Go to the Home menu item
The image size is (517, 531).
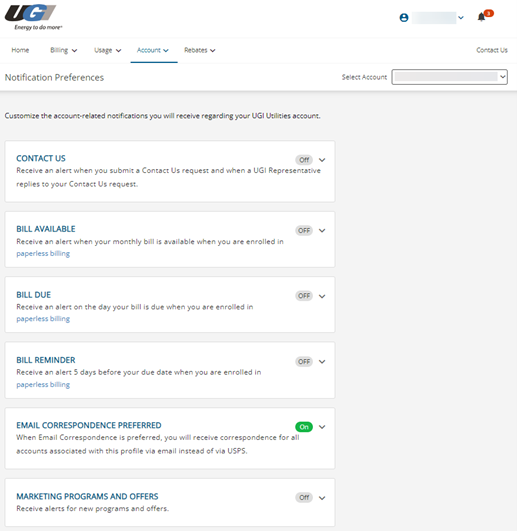click(x=20, y=50)
